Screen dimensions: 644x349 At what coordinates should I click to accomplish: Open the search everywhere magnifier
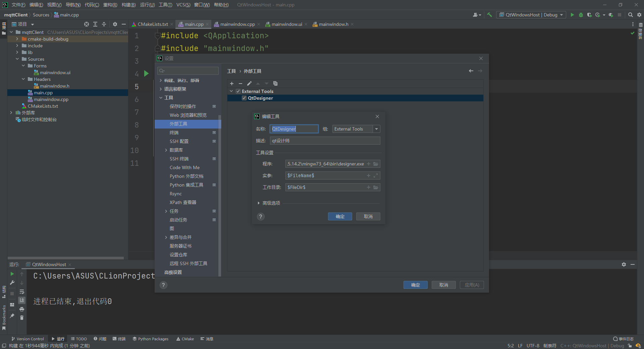point(630,15)
